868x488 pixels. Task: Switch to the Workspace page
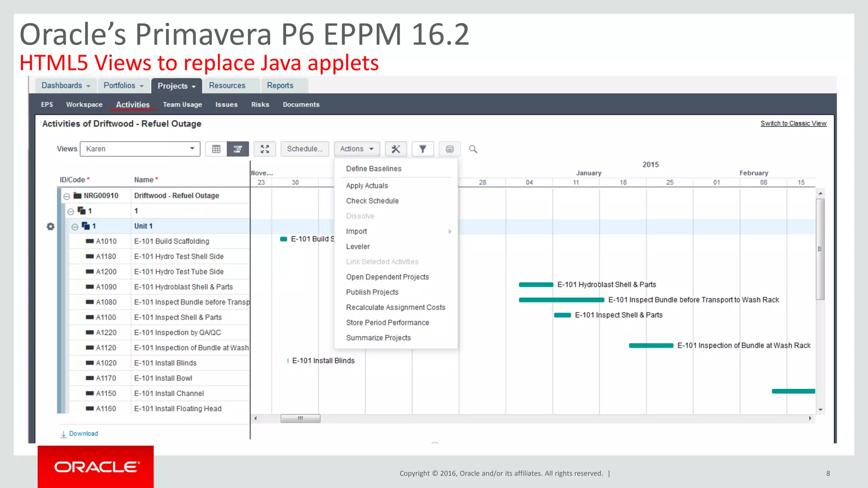click(84, 105)
